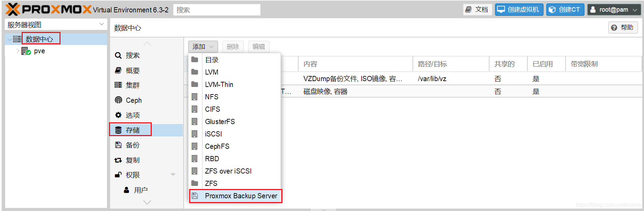Open the 服务器视图 view dropdown

(x=101, y=24)
